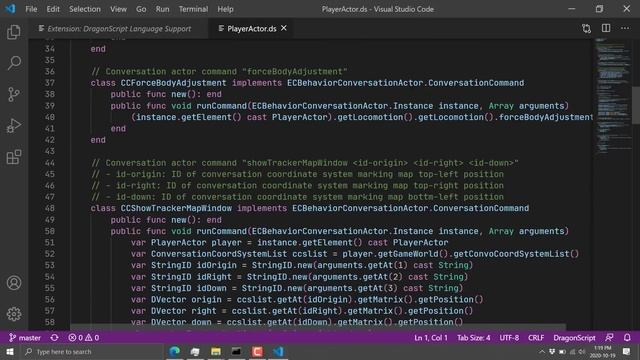The image size is (640, 360).
Task: Open notifications bell in status bar
Action: click(x=627, y=338)
